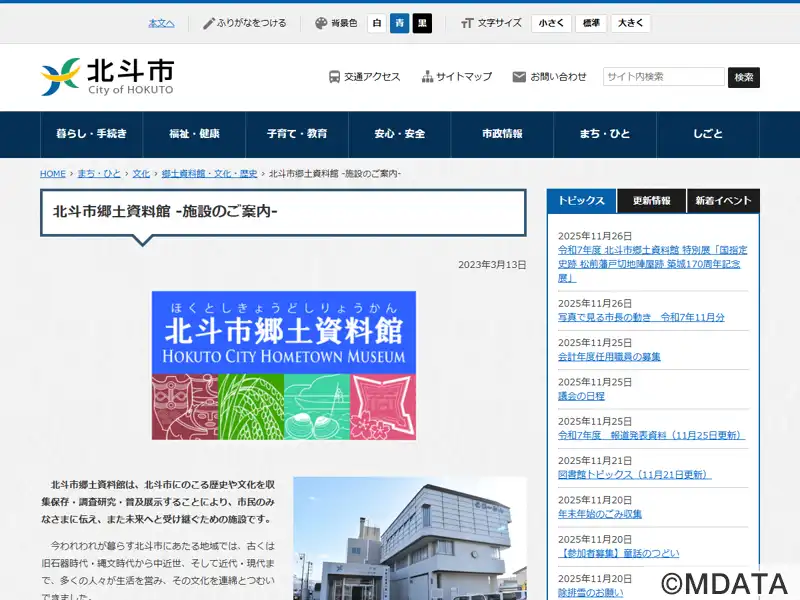800x600 pixels.
Task: Click the sitemap icon beside サイトマップ
Action: tap(427, 77)
